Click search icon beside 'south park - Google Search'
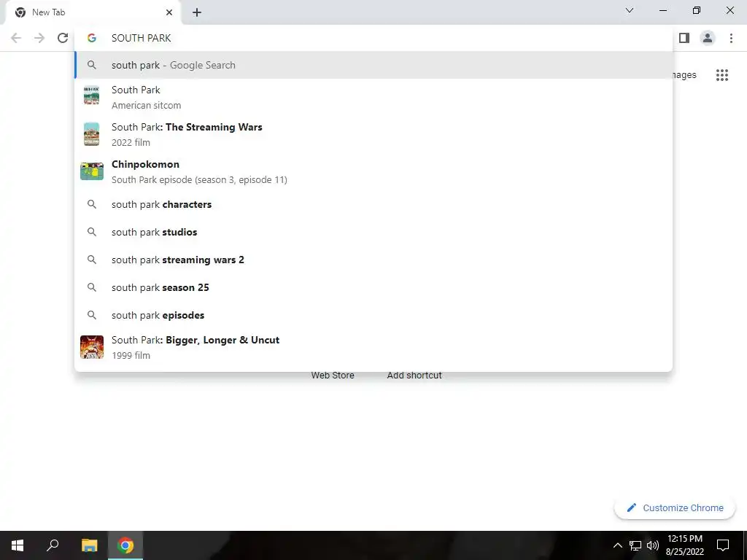The width and height of the screenshot is (747, 560). click(92, 65)
